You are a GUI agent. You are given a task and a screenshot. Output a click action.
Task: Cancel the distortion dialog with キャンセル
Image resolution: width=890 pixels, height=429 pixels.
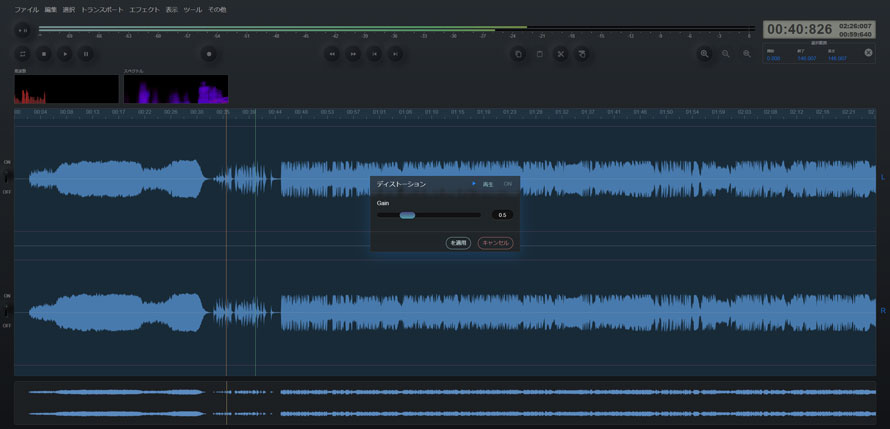[496, 243]
